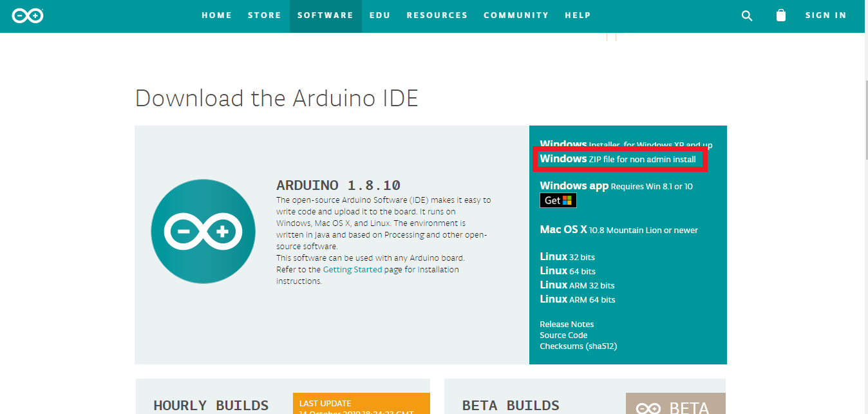Open the HELP menu item
The height and width of the screenshot is (414, 868).
578,15
